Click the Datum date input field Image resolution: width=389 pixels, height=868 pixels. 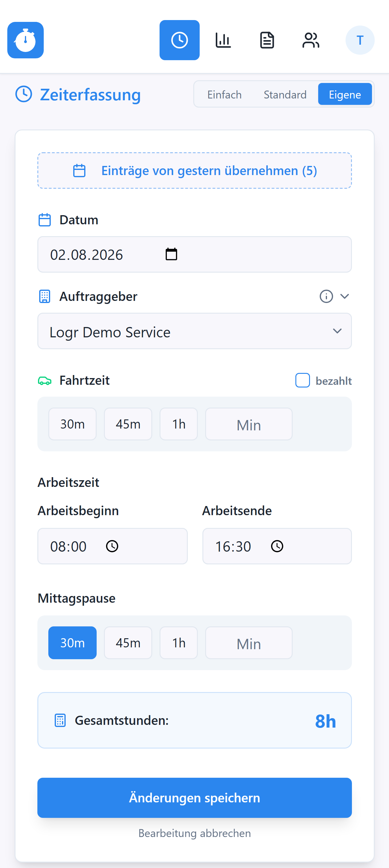tap(195, 254)
